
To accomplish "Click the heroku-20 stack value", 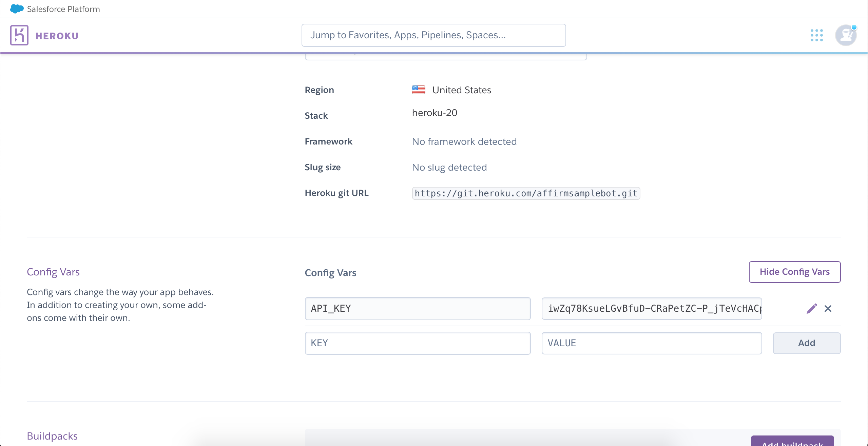I will tap(435, 113).
